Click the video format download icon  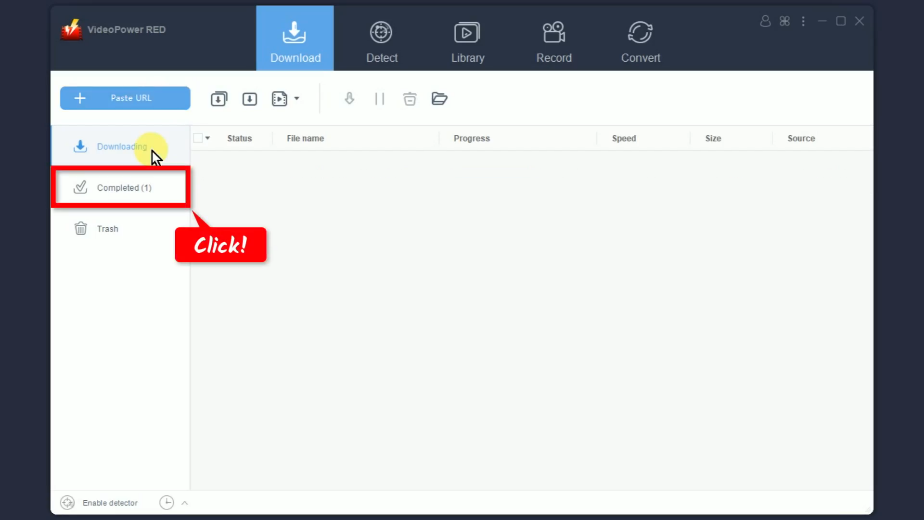[279, 98]
